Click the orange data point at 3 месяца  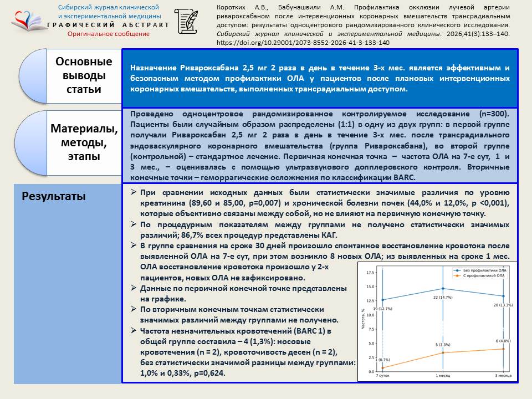click(x=503, y=349)
